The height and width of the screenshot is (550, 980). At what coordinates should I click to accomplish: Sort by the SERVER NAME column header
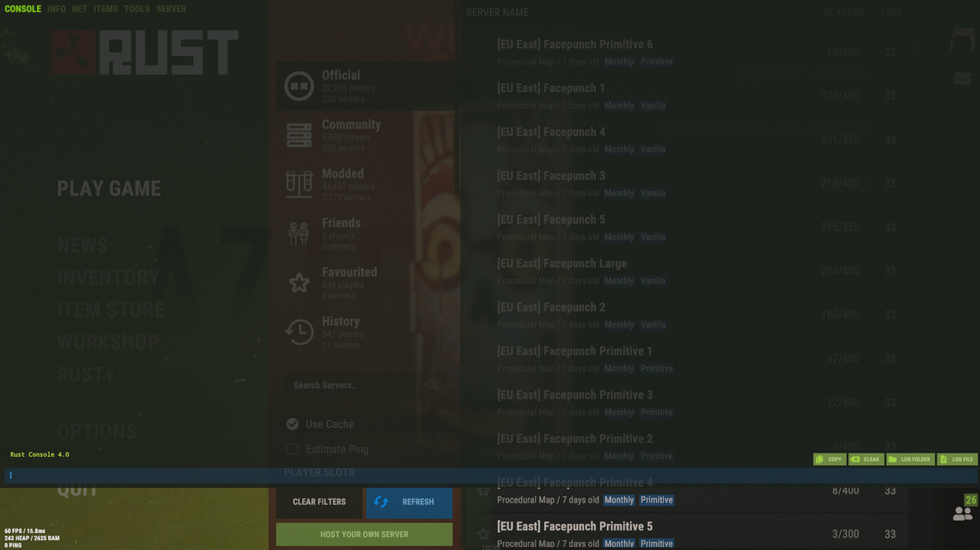point(497,12)
